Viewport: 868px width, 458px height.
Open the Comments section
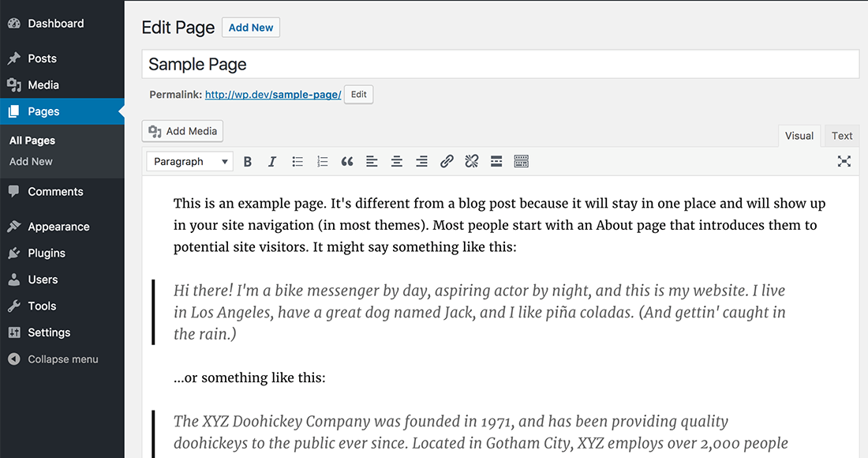point(55,191)
